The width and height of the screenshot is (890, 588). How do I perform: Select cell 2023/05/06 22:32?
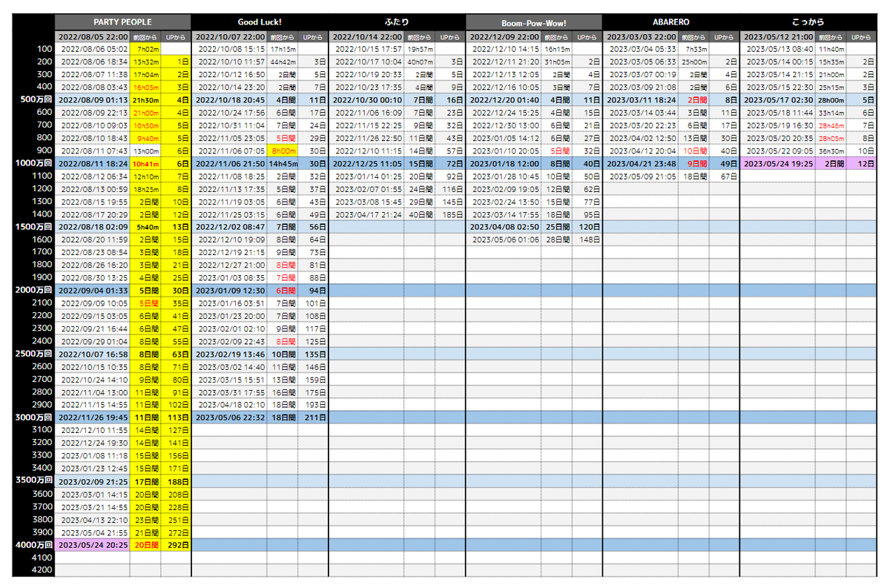(x=230, y=417)
